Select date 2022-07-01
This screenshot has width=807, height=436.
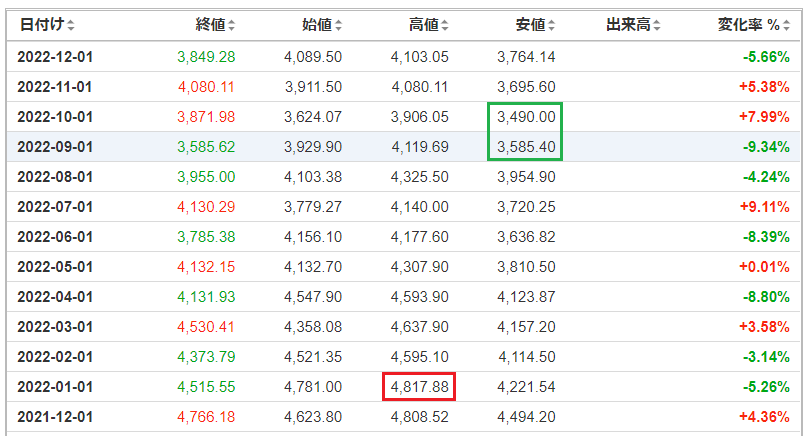[x=55, y=206]
